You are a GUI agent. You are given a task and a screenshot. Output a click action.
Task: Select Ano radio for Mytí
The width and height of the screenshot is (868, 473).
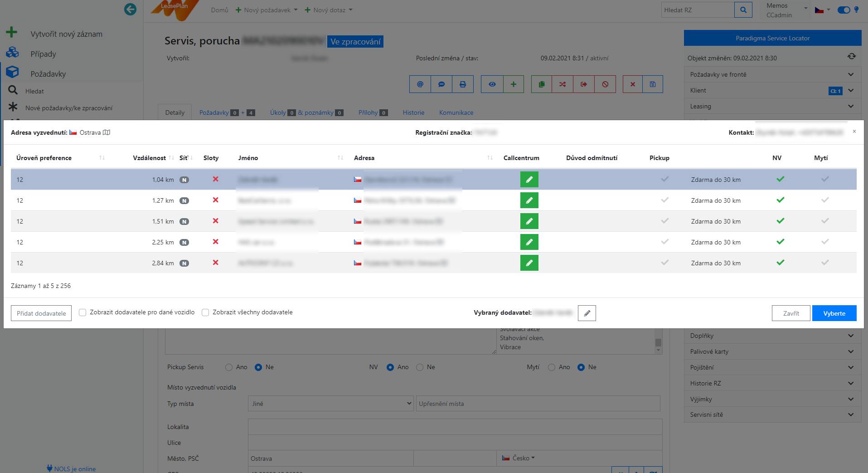552,367
